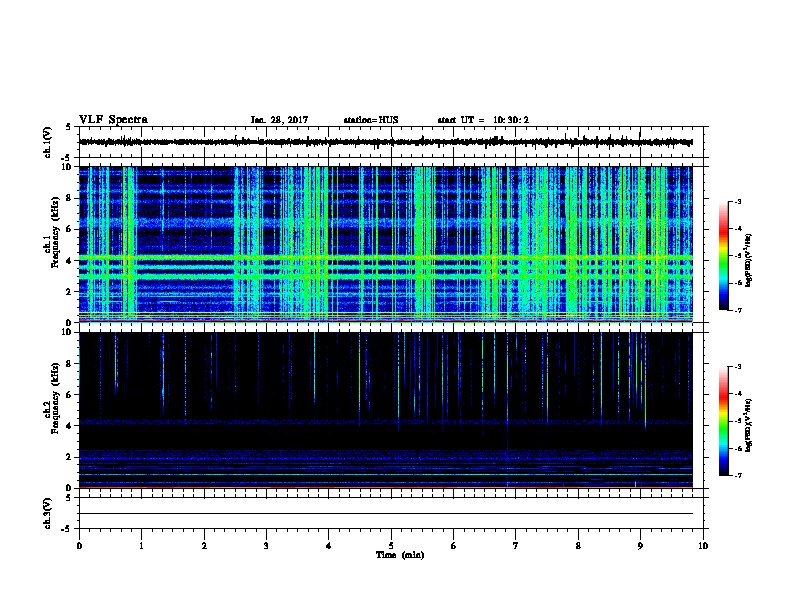Screen dimensions: 792x612
Task: Click the 'VLF Spectra' title text
Action: (113, 120)
